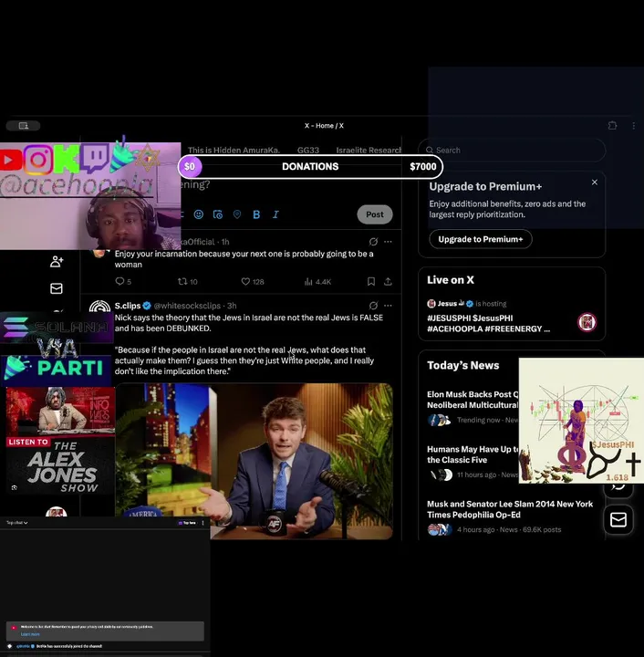Open the S.clips profile avatar

coord(99,308)
